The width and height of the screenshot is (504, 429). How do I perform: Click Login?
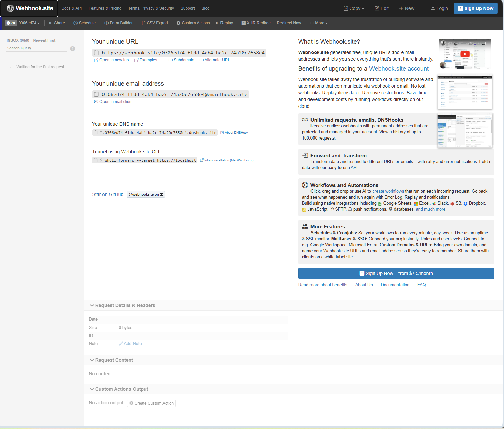coord(439,8)
